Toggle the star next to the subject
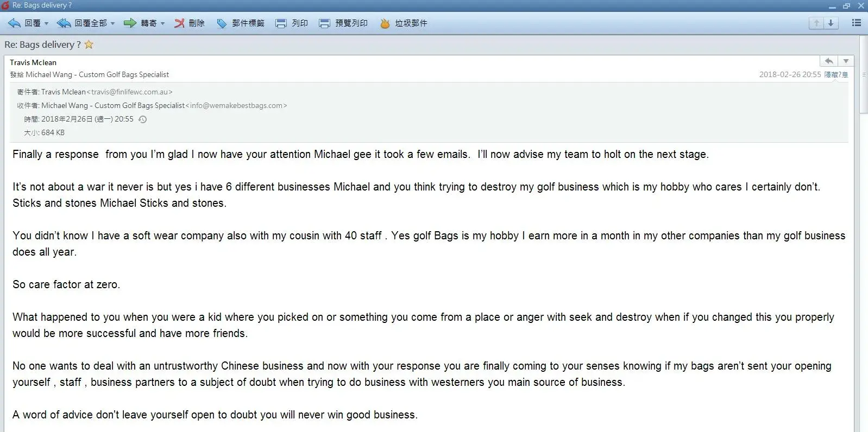 tap(89, 45)
